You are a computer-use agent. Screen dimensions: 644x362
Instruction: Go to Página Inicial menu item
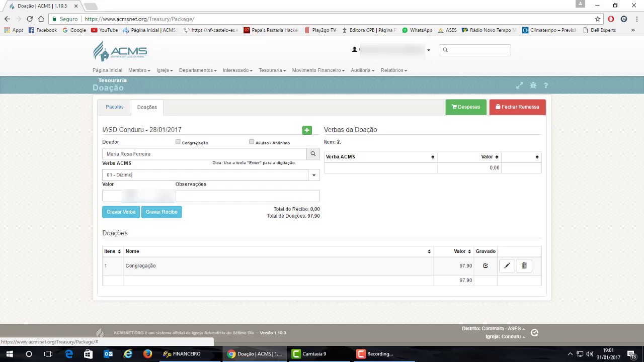pos(107,70)
